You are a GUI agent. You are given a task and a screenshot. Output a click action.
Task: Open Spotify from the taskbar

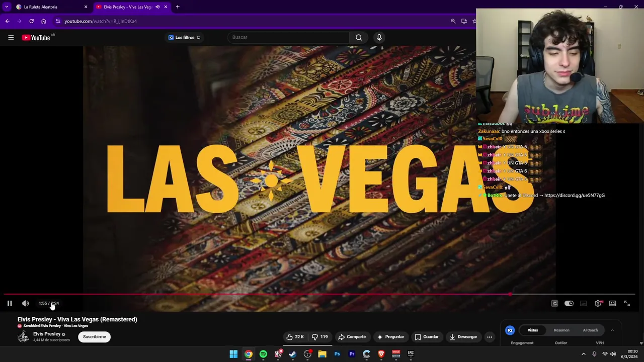263,354
